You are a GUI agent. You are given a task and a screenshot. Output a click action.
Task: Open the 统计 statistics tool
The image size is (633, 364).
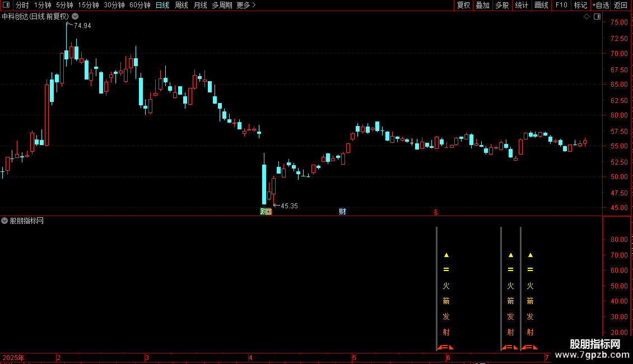522,5
